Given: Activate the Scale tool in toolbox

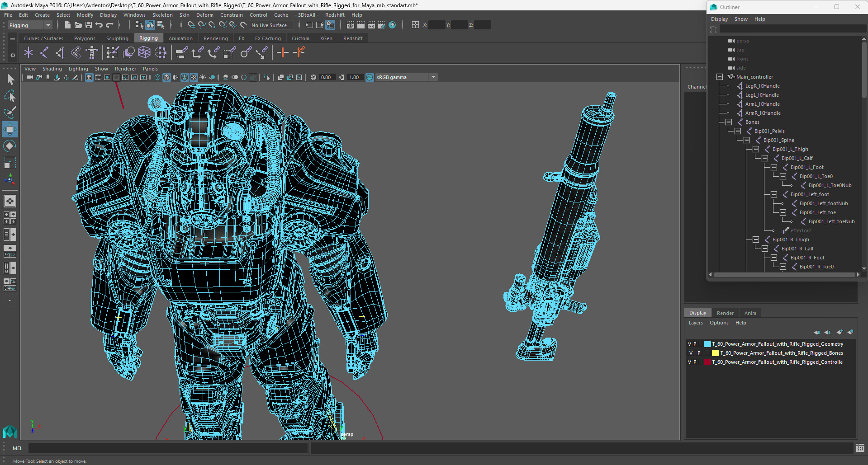Looking at the screenshot, I should pyautogui.click(x=10, y=162).
